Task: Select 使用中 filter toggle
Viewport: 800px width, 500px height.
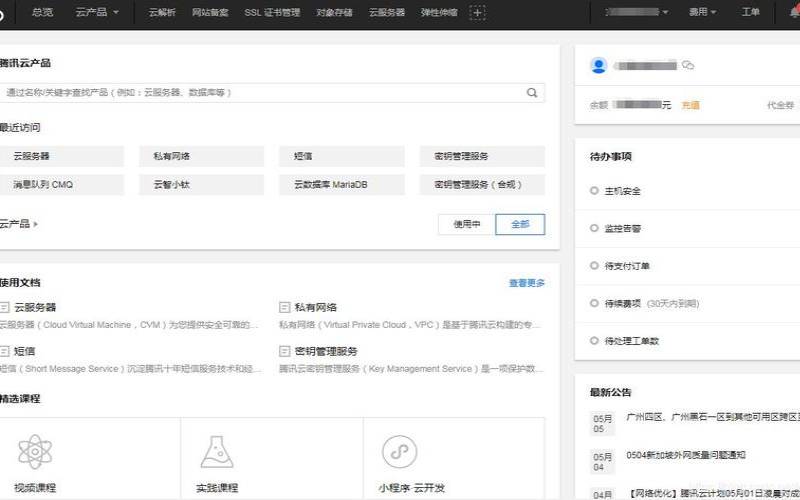Action: 466,224
